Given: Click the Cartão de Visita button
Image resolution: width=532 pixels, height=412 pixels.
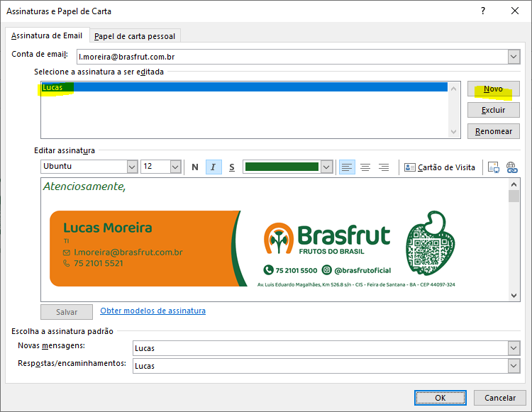Looking at the screenshot, I should [x=439, y=167].
